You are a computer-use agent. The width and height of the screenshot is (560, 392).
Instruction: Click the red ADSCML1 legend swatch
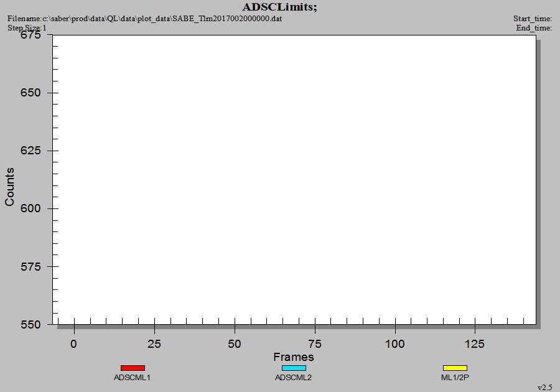133,368
